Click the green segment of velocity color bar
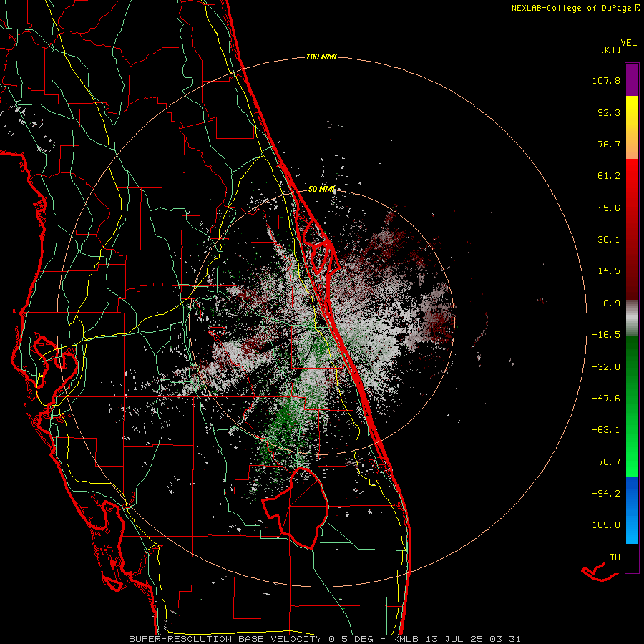 [632, 406]
